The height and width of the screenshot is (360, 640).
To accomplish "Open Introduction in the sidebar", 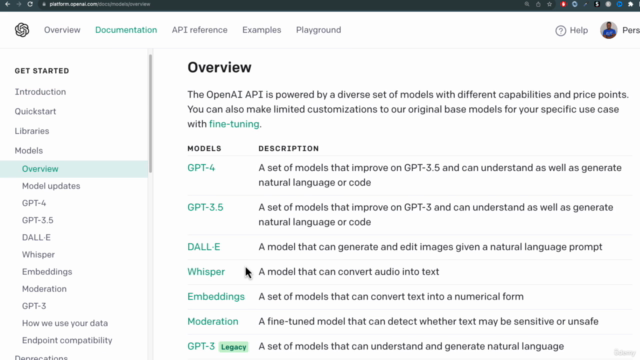I will (40, 92).
